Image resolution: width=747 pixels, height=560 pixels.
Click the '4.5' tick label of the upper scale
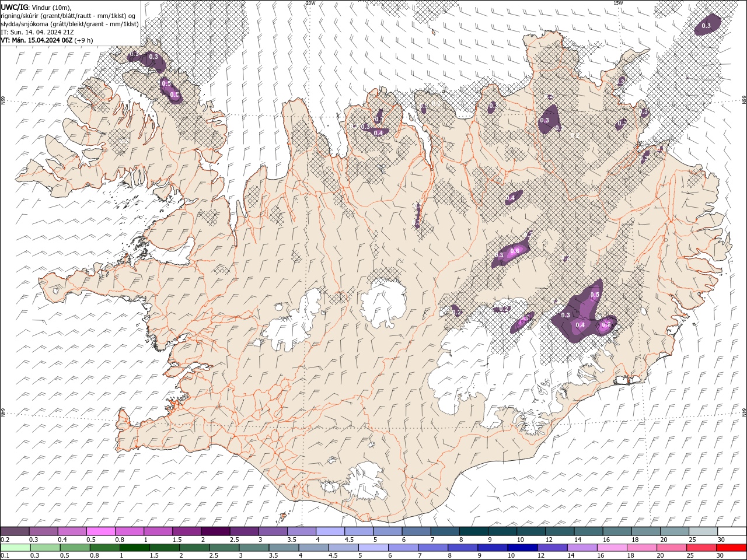349,540
